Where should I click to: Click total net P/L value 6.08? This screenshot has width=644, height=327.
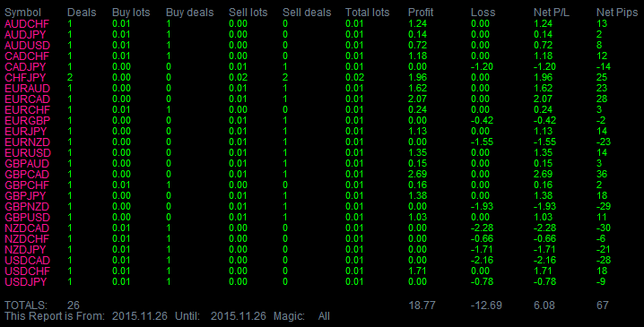[x=544, y=305]
